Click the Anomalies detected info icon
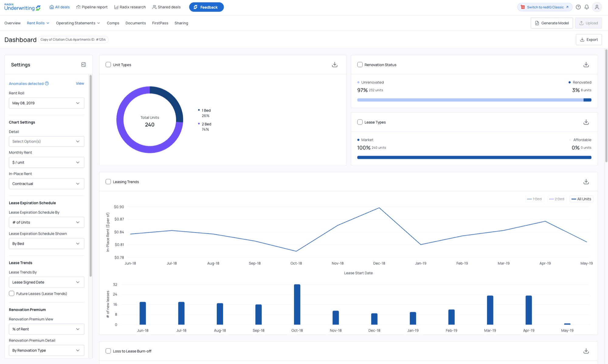Viewport: 608px width, 364px height. pyautogui.click(x=47, y=84)
